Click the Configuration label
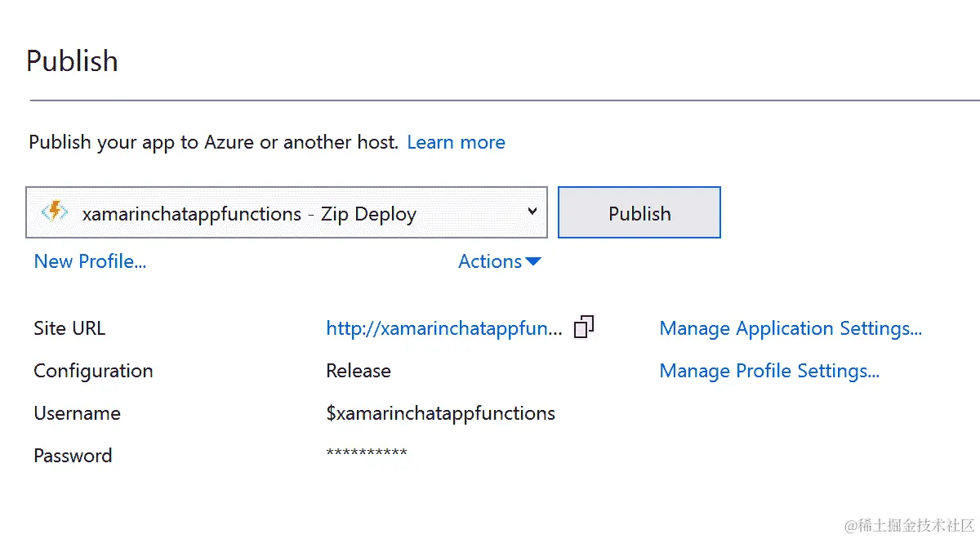Image resolution: width=980 pixels, height=539 pixels. pyautogui.click(x=93, y=371)
